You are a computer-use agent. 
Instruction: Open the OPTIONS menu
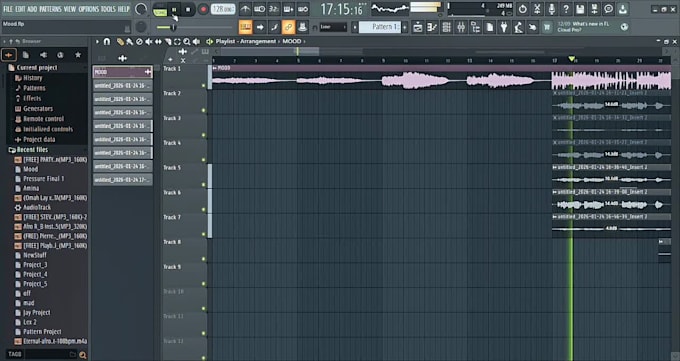coord(88,9)
